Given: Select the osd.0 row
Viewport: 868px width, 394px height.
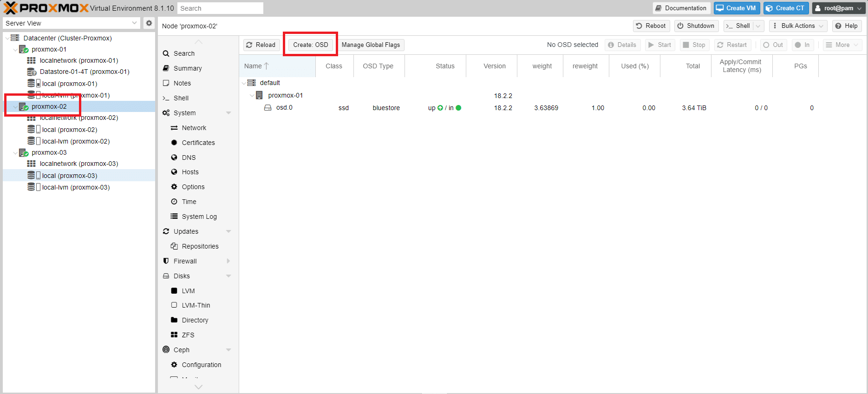Looking at the screenshot, I should tap(553, 108).
